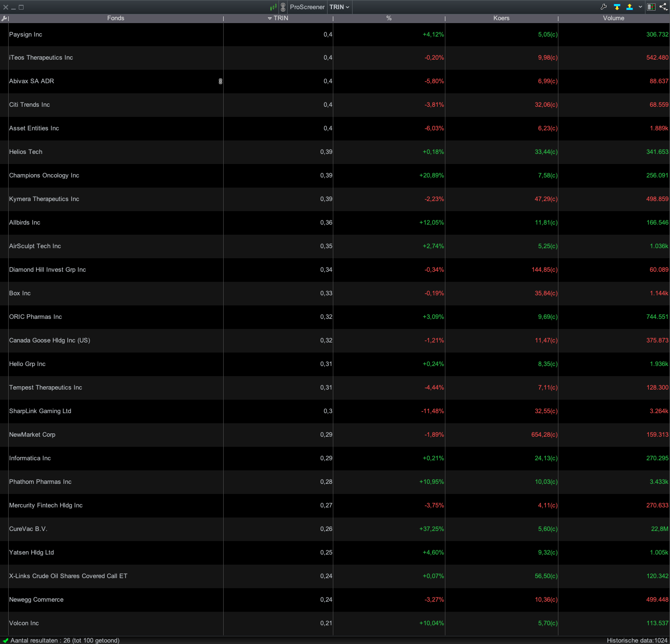The height and width of the screenshot is (644, 670).
Task: Select the Citi Trends Inc row
Action: pos(335,105)
